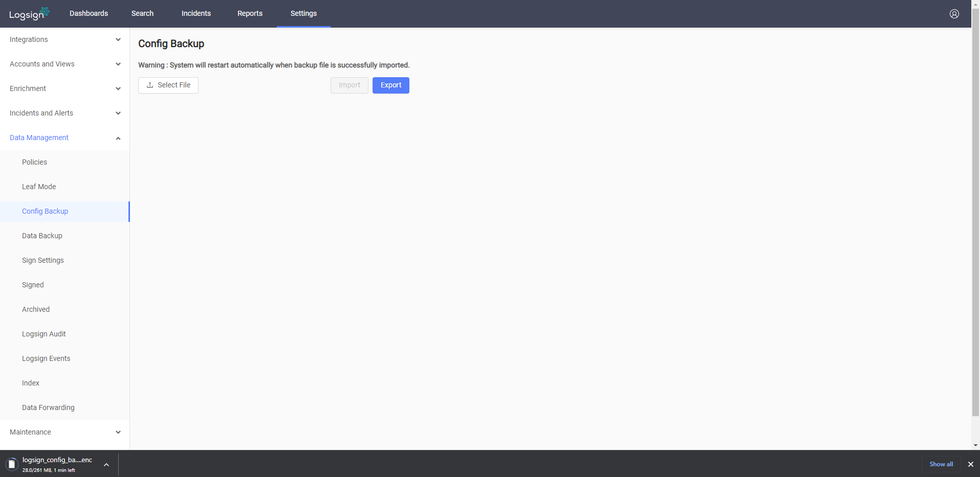Expand Incidents and Alerts section
Viewport: 980px width, 477px height.
coord(64,113)
